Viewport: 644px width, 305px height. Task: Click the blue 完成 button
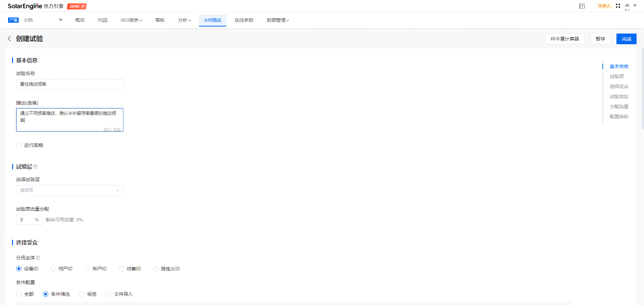(626, 38)
